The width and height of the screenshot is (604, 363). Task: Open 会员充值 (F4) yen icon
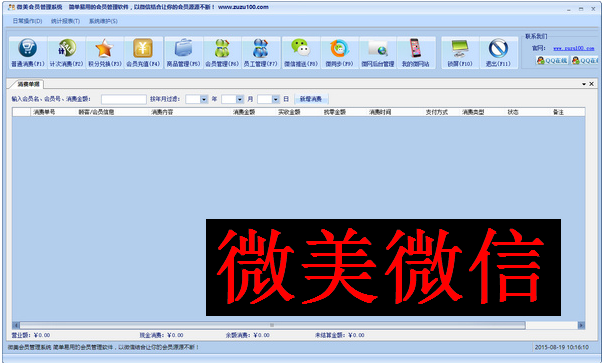click(x=143, y=49)
